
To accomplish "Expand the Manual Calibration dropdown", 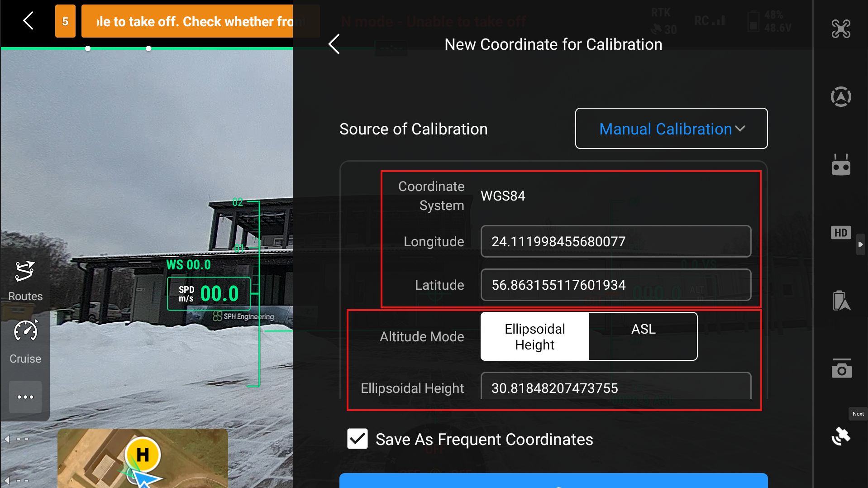I will tap(672, 129).
